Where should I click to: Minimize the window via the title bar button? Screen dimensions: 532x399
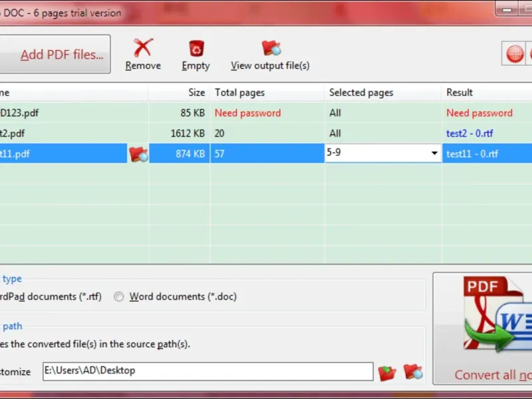click(507, 10)
